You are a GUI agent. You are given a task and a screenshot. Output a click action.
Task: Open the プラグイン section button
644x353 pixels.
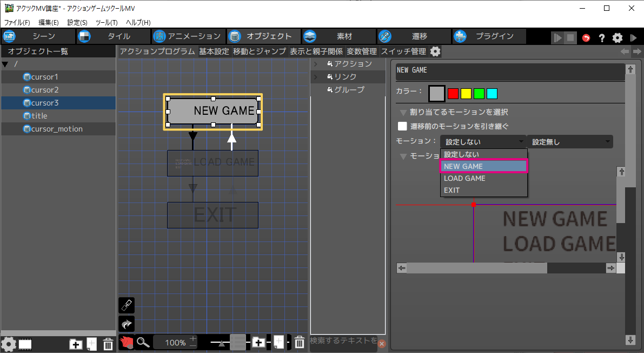coord(489,36)
